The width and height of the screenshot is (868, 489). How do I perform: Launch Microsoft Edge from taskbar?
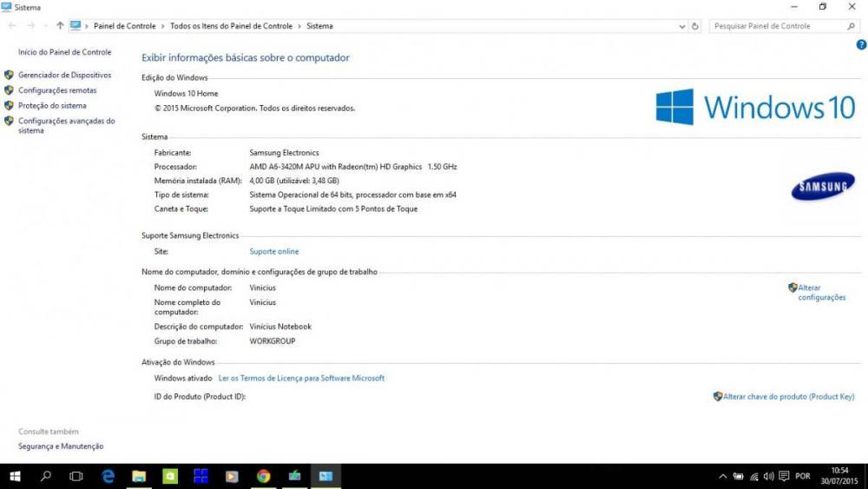click(x=108, y=476)
